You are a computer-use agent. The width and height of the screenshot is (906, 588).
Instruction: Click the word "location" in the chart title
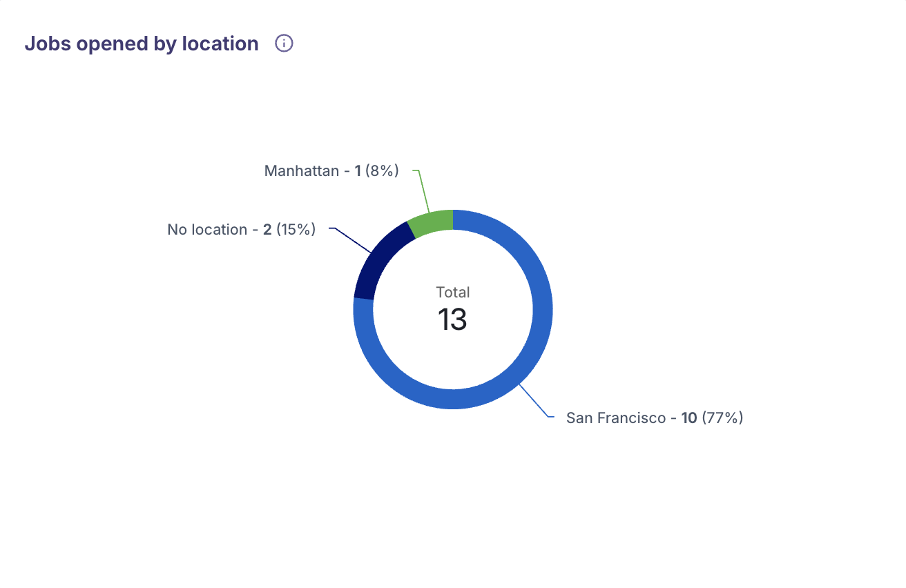coord(220,43)
